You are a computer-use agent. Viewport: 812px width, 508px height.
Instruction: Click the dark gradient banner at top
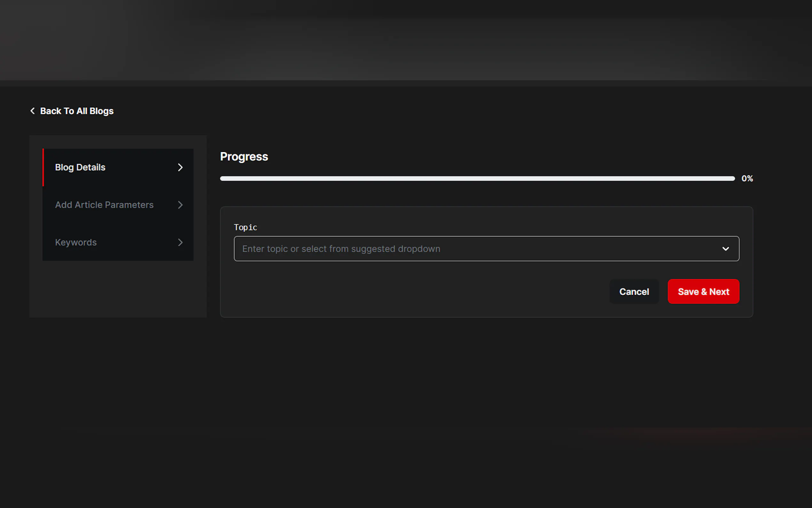tap(406, 40)
